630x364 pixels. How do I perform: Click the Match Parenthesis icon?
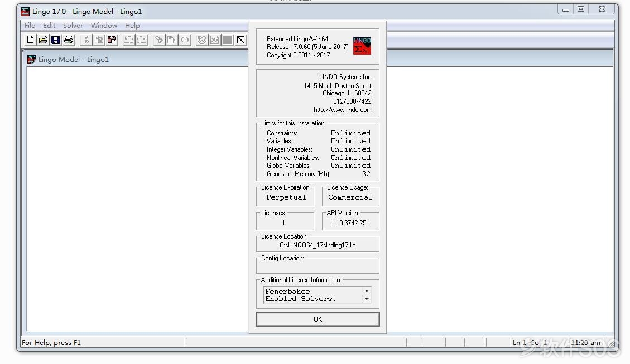click(x=185, y=40)
